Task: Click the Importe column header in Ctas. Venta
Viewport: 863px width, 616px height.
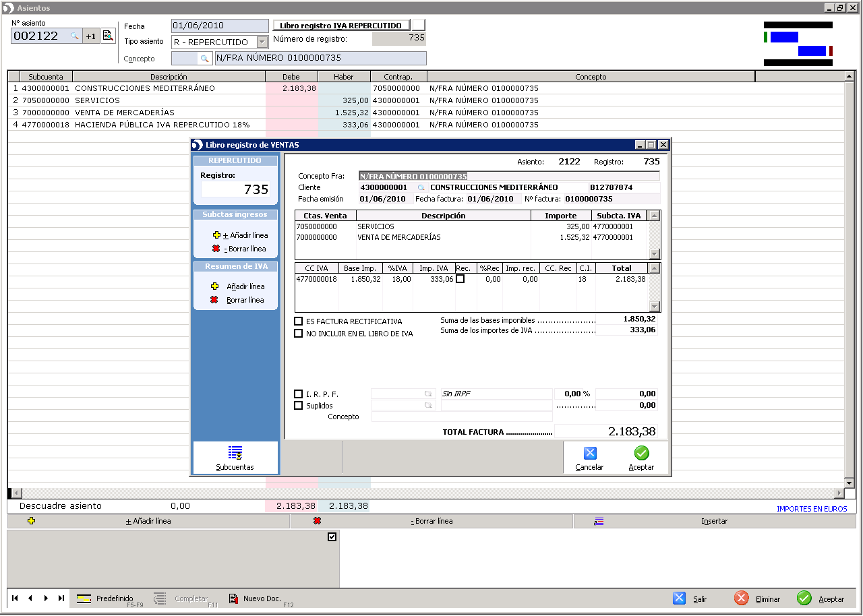Action: pos(561,216)
